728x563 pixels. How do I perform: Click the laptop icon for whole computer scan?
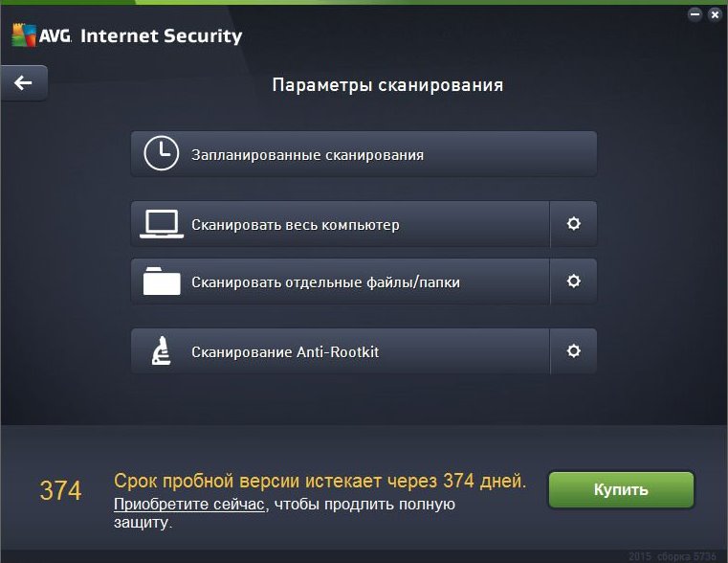tap(162, 224)
